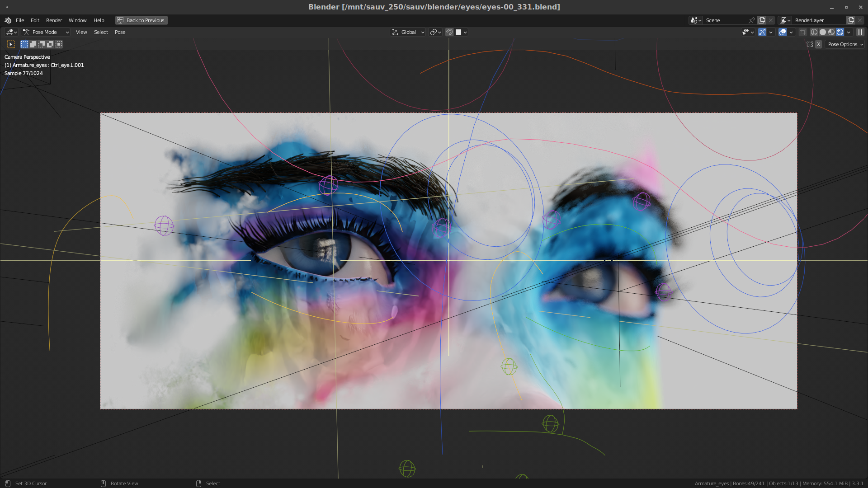
Task: Browse view layers with the layer icon
Action: point(785,20)
